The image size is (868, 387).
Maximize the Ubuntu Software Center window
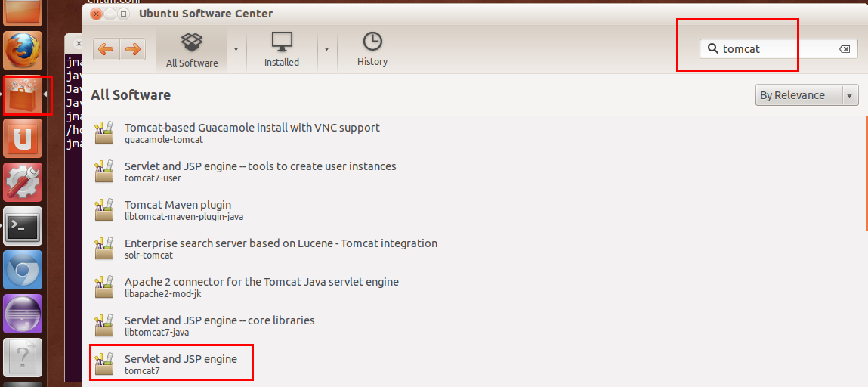tap(123, 14)
